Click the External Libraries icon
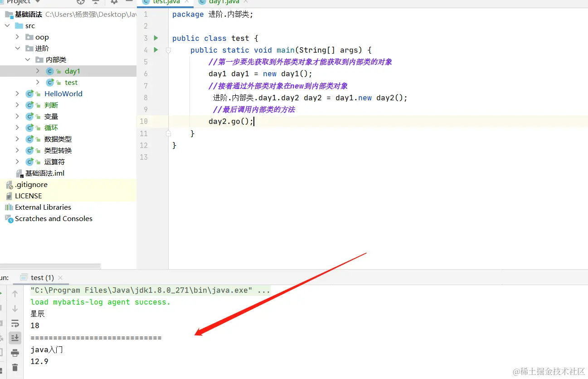The height and width of the screenshot is (379, 588). [x=9, y=207]
